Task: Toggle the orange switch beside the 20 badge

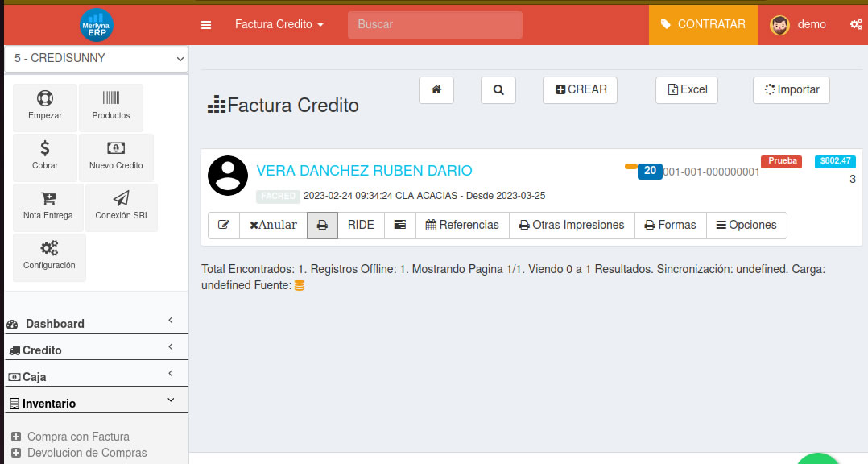Action: tap(630, 165)
